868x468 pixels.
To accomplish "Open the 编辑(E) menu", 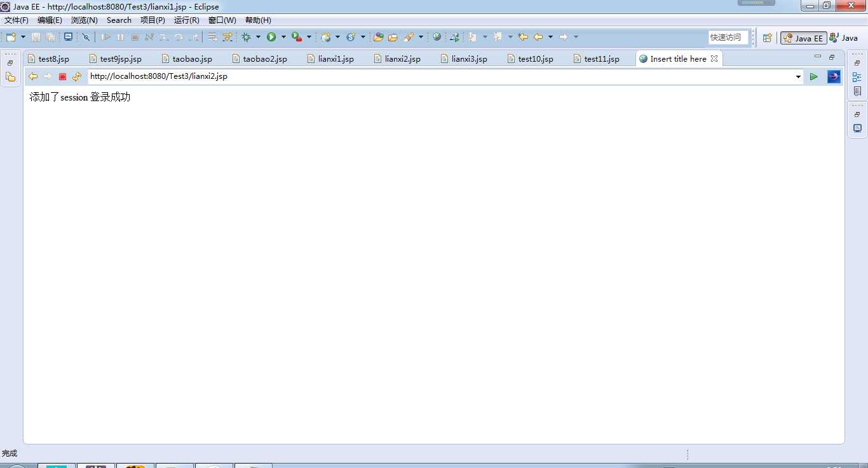I will tap(50, 20).
